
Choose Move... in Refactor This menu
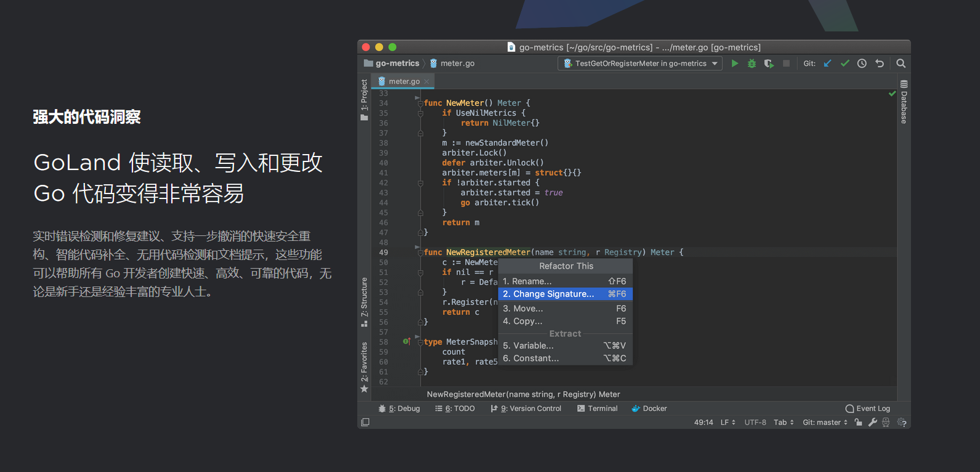(565, 308)
